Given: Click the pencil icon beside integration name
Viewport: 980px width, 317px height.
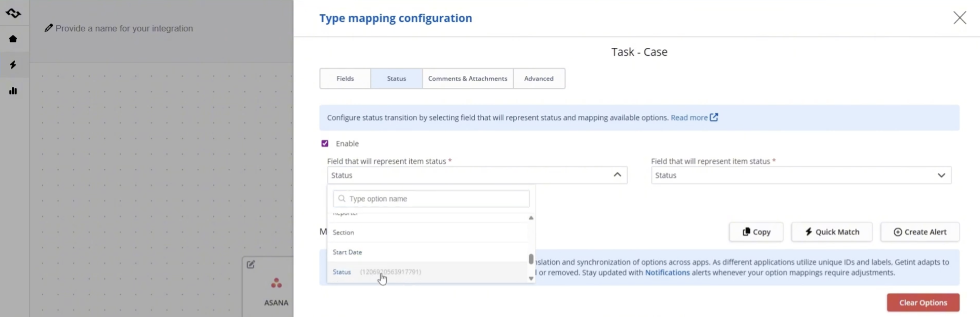Looking at the screenshot, I should click(x=48, y=28).
